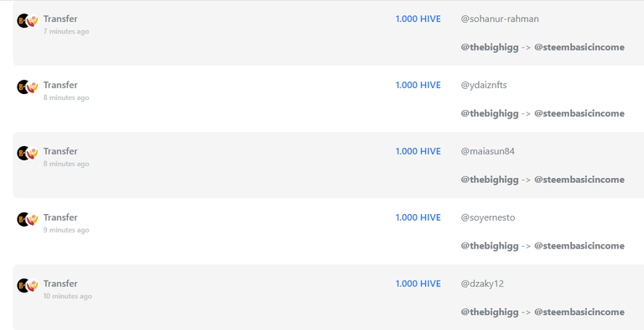Open the 10 minutes ago Transfer entry
Screen dimensions: 644x330
[x=60, y=284]
